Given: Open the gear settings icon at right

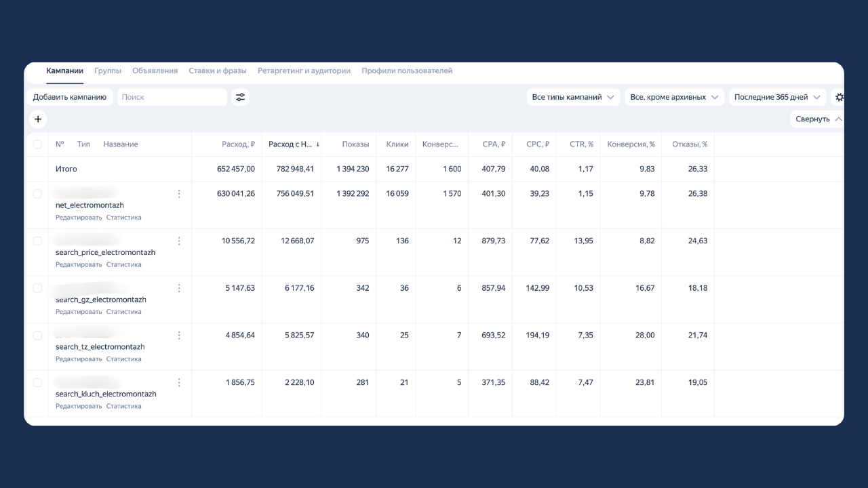Looking at the screenshot, I should pos(840,97).
